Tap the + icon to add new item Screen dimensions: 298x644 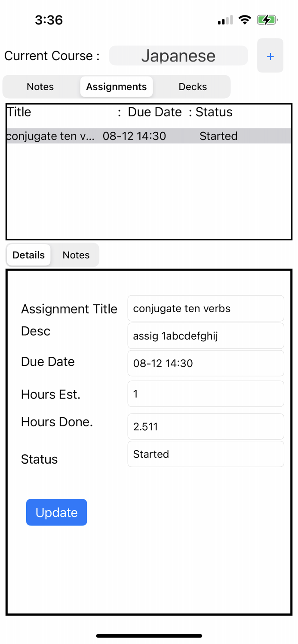[270, 56]
